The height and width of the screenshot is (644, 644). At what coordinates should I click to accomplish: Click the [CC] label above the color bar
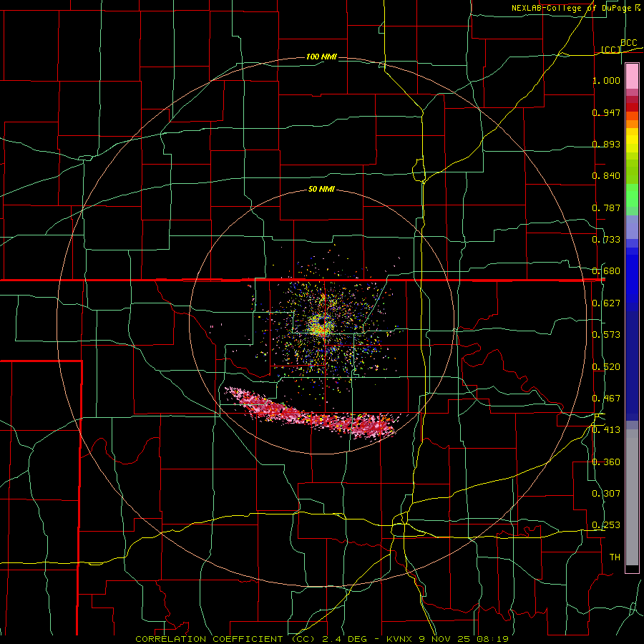coord(611,49)
